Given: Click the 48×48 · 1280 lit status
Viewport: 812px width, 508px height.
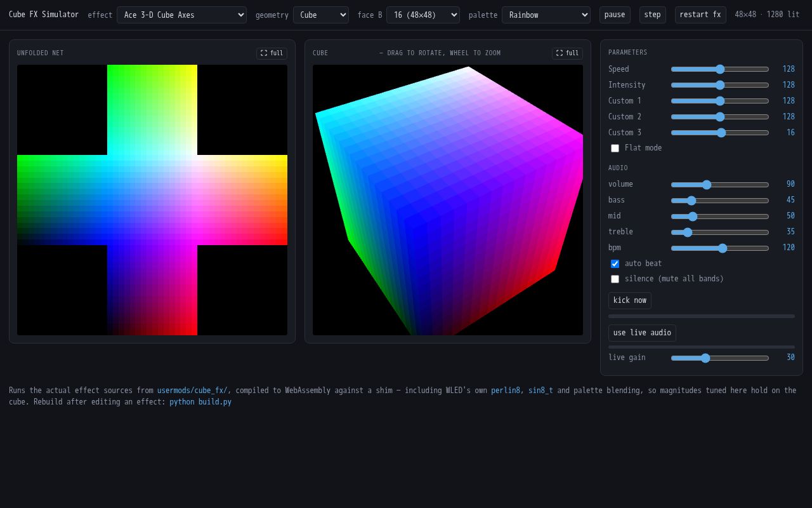Looking at the screenshot, I should [x=767, y=15].
